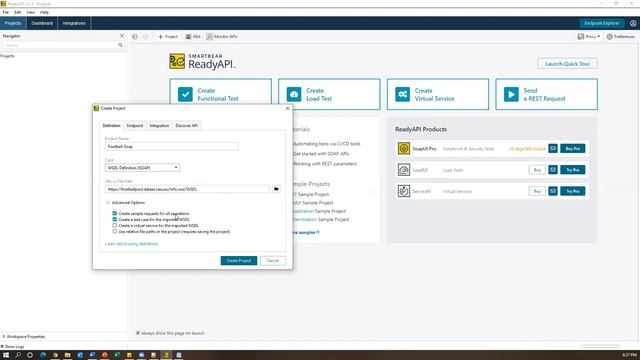This screenshot has height=360, width=640.
Task: Click the ServiceV product icon
Action: 404,191
